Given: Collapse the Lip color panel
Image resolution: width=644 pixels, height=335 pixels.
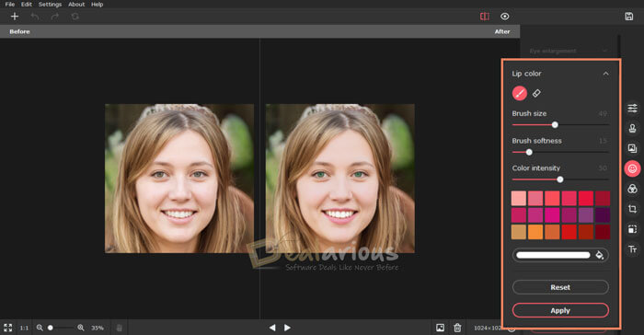Looking at the screenshot, I should 605,74.
